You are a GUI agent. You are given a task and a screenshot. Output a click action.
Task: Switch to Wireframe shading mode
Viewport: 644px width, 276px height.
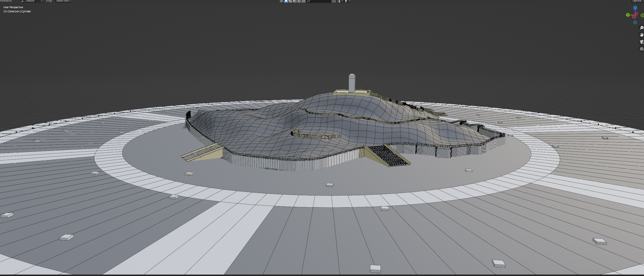coord(286,1)
